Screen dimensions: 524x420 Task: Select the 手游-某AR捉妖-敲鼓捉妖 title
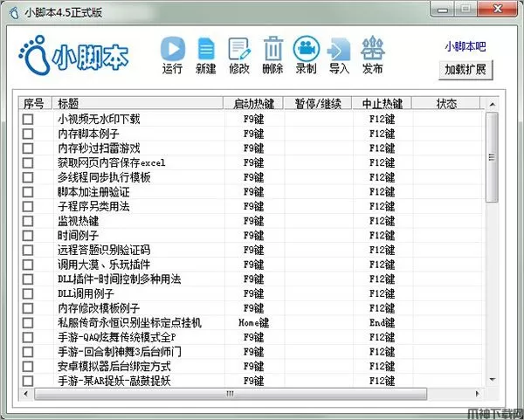[x=114, y=381]
